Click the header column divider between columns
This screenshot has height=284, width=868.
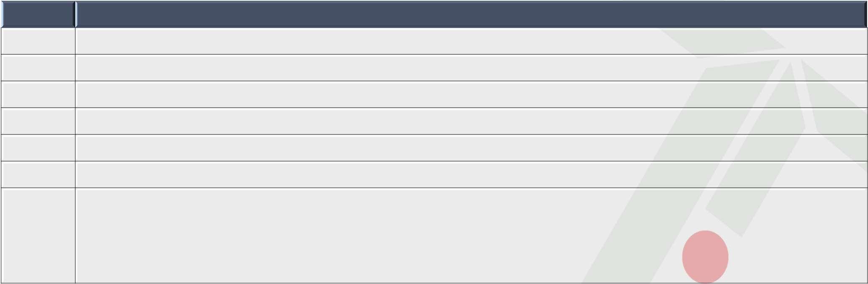pos(75,14)
